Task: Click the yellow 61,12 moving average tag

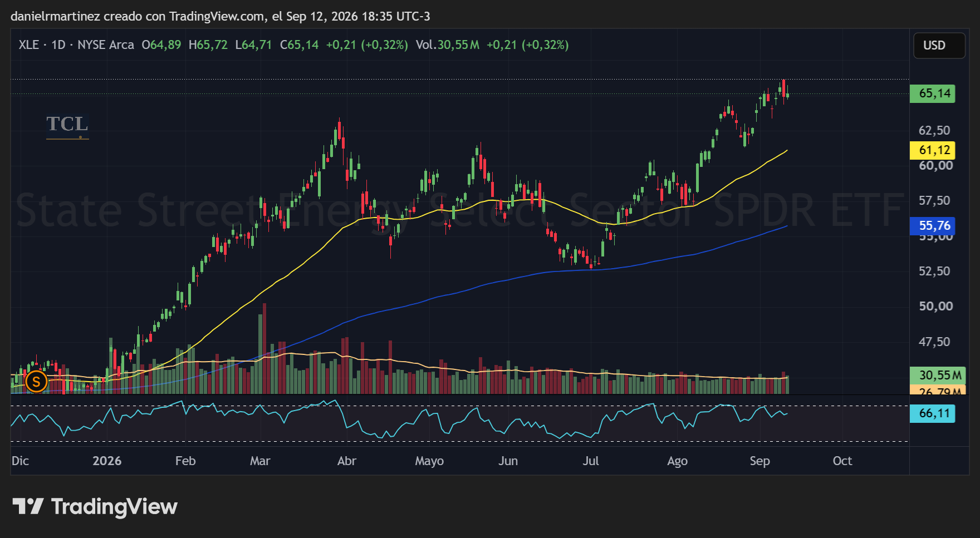Action: pyautogui.click(x=933, y=150)
